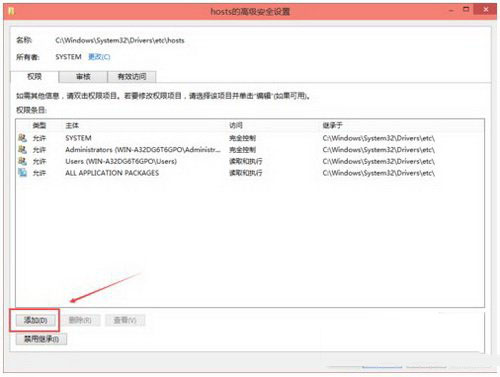Click the 更改(C) owner link
This screenshot has height=377, width=500.
[x=99, y=57]
